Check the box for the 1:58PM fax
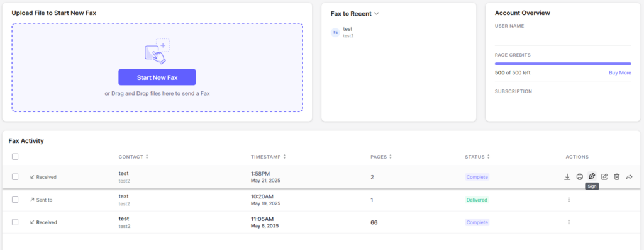The width and height of the screenshot is (644, 250). (x=15, y=177)
